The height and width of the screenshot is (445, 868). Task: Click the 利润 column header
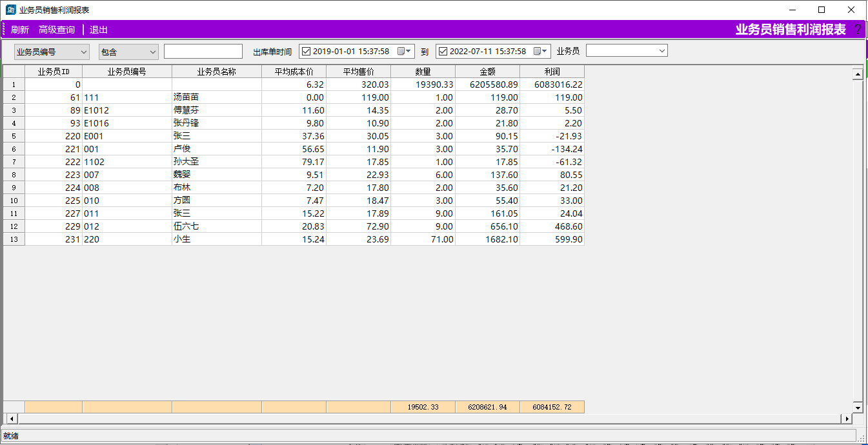click(x=552, y=72)
